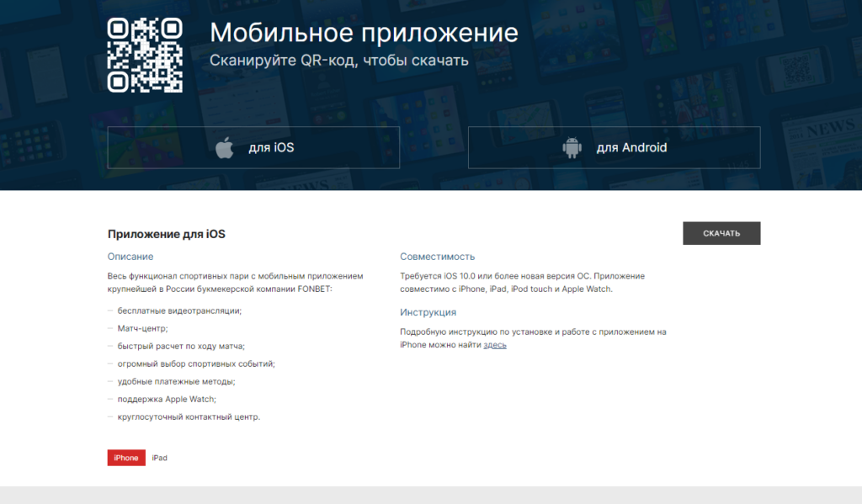Click the 'Описание' section heading
This screenshot has width=862, height=504.
point(130,257)
